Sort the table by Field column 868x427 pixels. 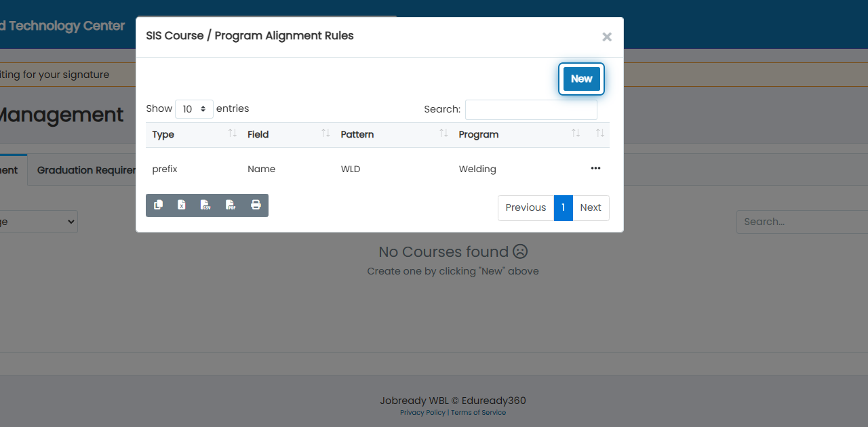(288, 134)
